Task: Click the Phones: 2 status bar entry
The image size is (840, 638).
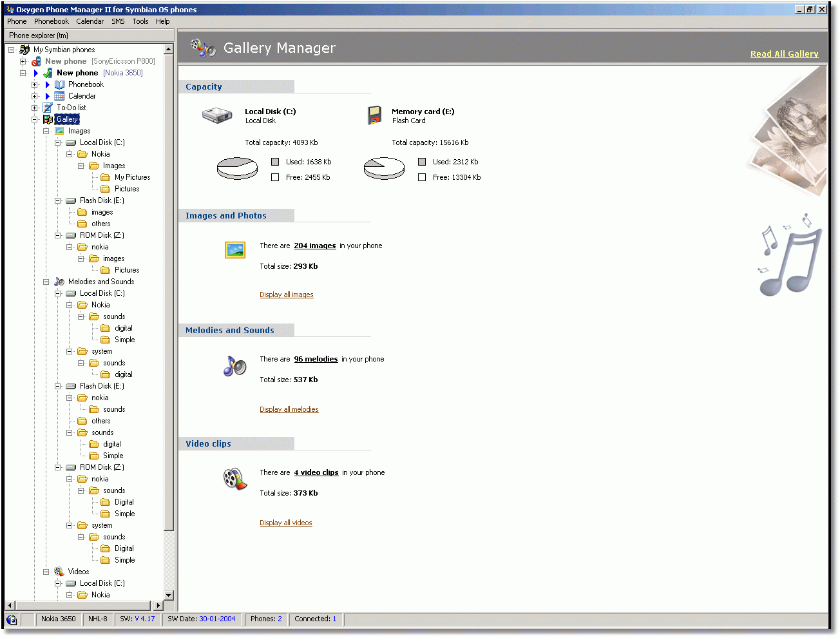Action: tap(266, 619)
